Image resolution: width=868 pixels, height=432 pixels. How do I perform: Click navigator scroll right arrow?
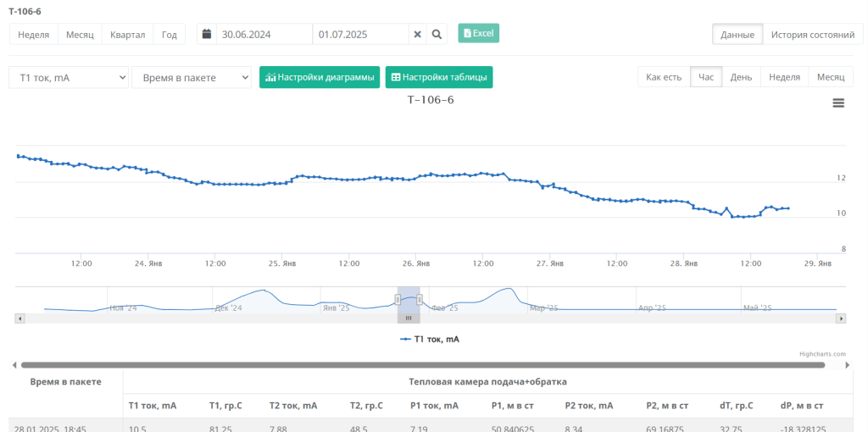pyautogui.click(x=841, y=318)
